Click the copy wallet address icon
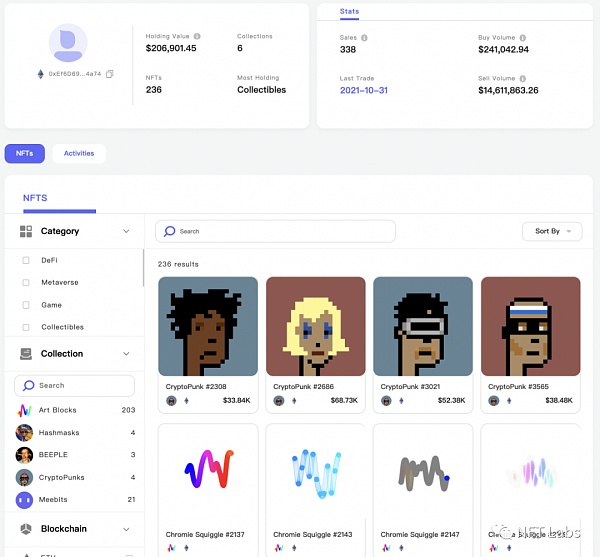Image resolution: width=600 pixels, height=557 pixels. point(110,74)
